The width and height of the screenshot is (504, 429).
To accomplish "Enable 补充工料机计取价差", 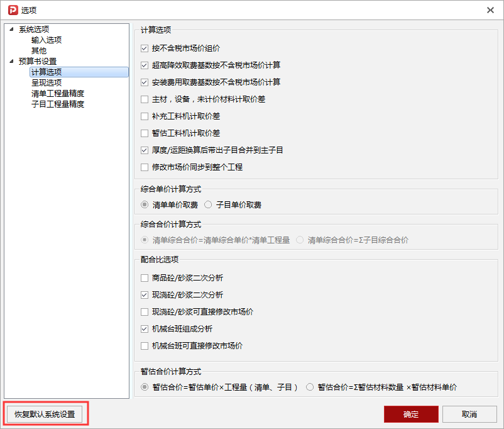I will (x=143, y=116).
